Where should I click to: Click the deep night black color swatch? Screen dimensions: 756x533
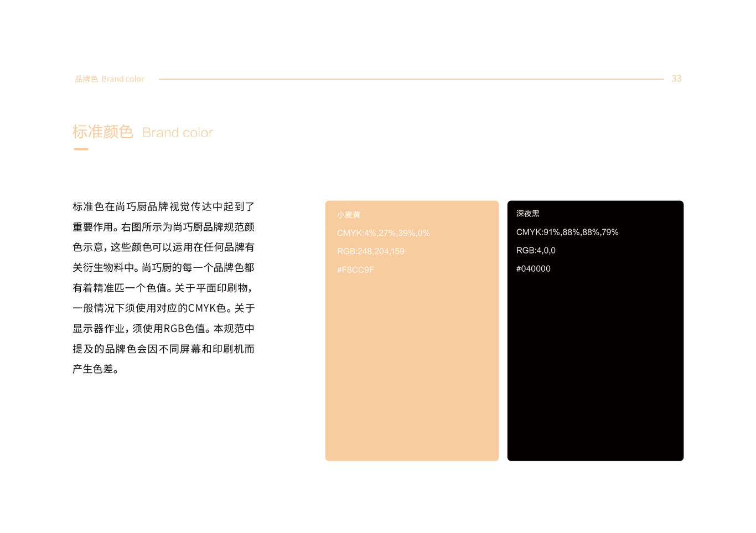596,330
